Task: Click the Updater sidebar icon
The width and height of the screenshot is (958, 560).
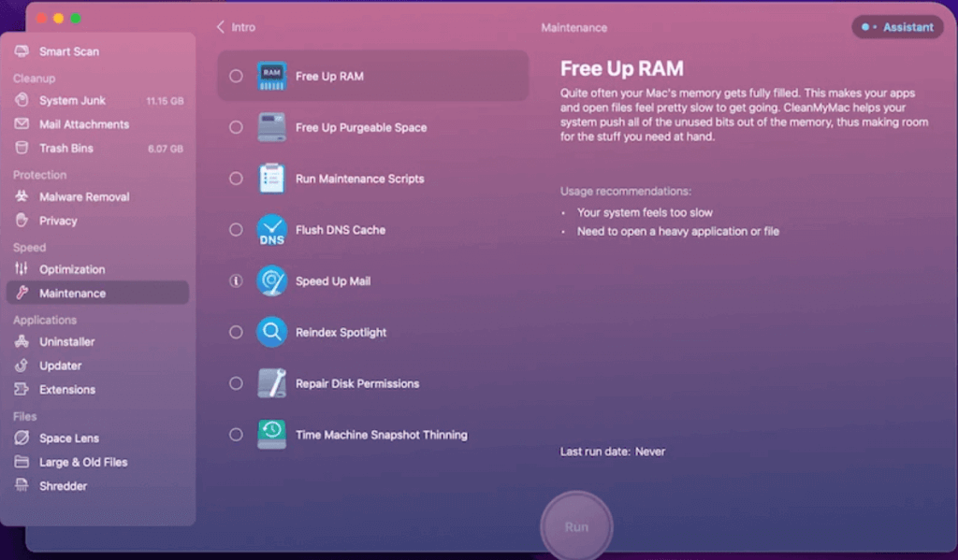Action: pyautogui.click(x=22, y=366)
